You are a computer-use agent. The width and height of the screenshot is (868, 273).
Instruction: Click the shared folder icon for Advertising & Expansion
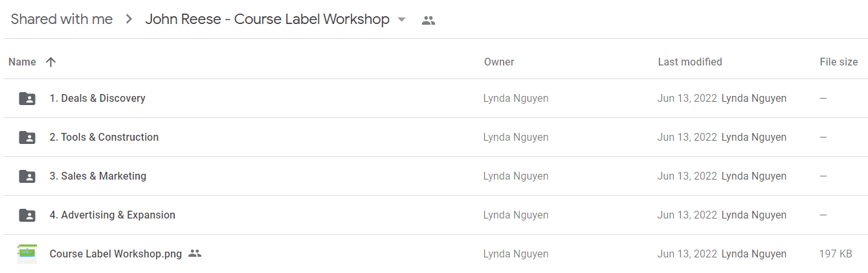pyautogui.click(x=27, y=215)
